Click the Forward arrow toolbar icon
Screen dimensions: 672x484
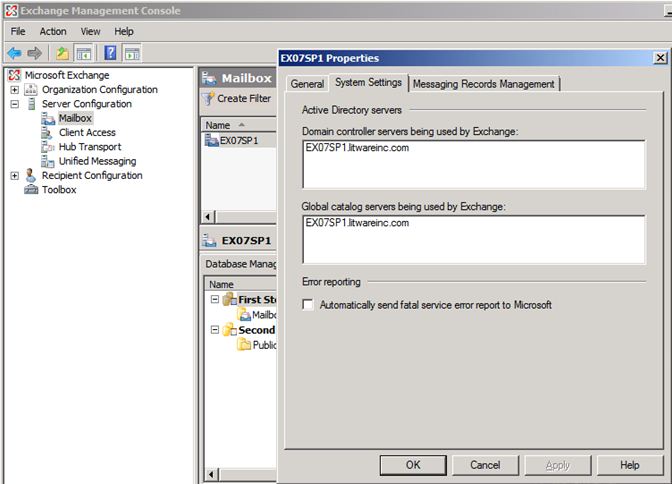34,53
